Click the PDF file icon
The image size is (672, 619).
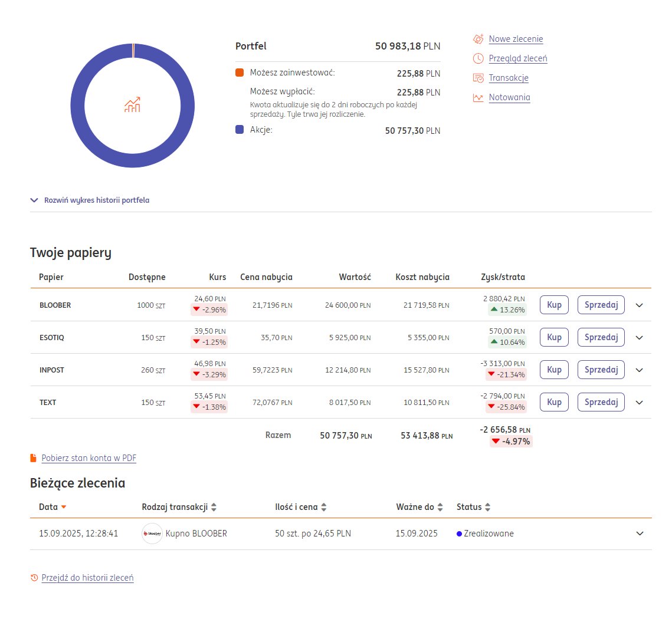tap(34, 458)
